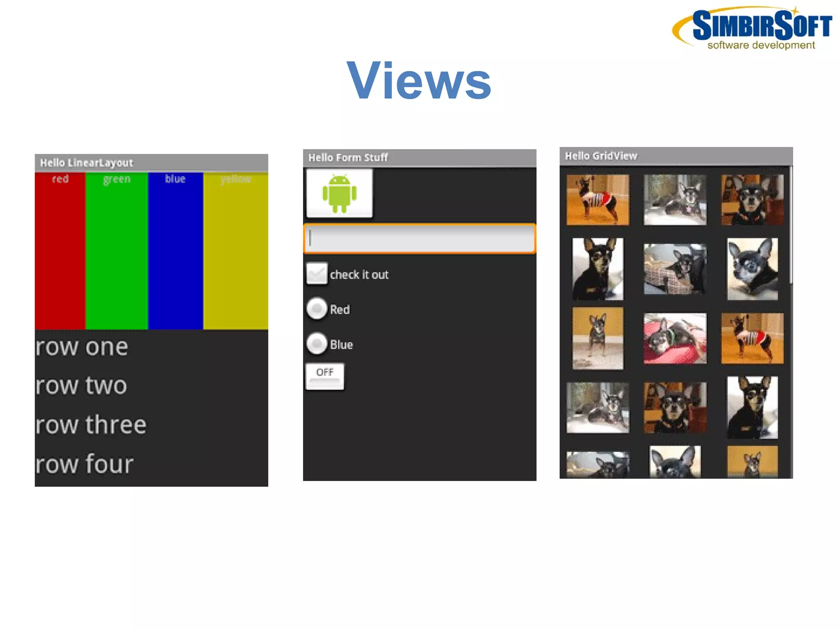This screenshot has height=630, width=840.
Task: Click the green Android robot image button
Action: (x=340, y=193)
